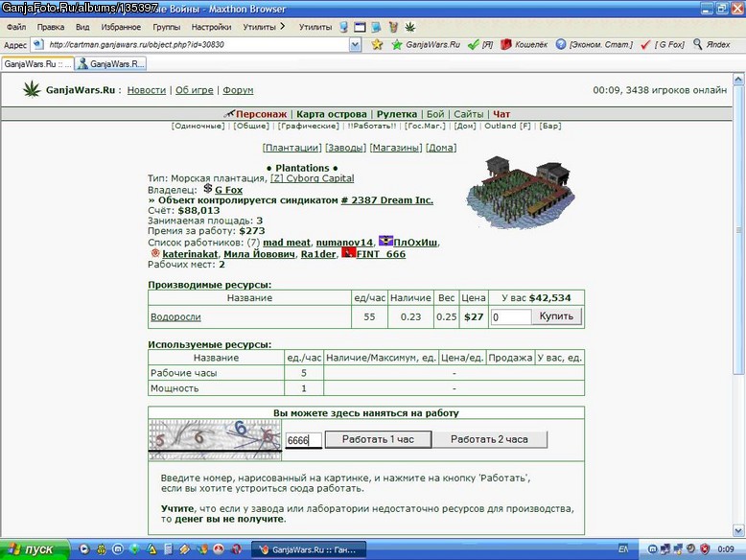
Task: Click the red flag icon beside FINT_666
Action: tap(348, 252)
